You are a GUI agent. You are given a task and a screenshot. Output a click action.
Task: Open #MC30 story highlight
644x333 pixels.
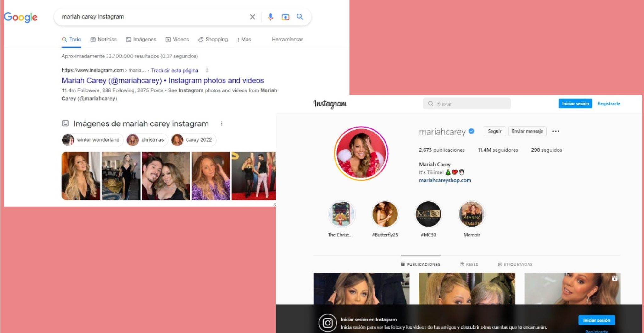click(428, 214)
